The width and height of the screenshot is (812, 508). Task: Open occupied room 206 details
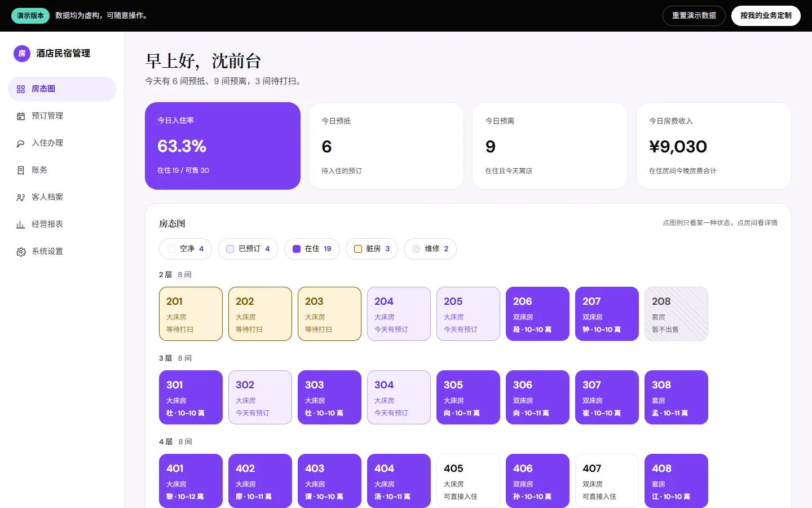coord(537,314)
